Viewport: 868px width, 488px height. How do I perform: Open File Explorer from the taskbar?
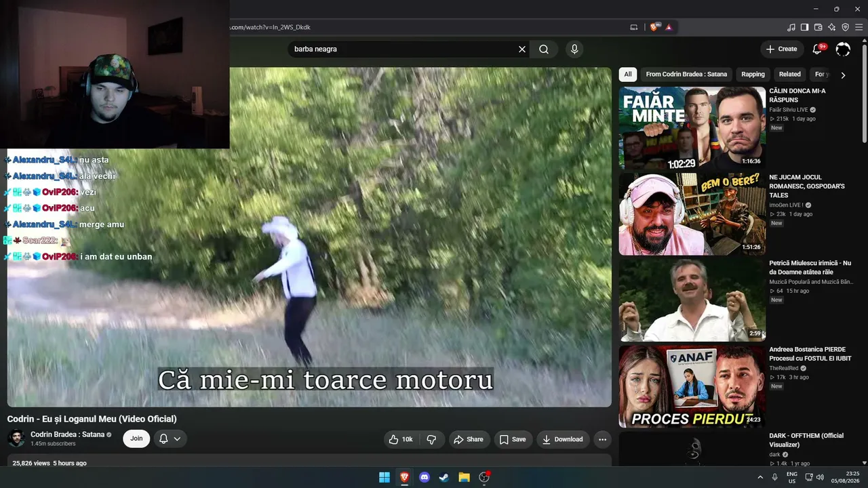tap(464, 477)
